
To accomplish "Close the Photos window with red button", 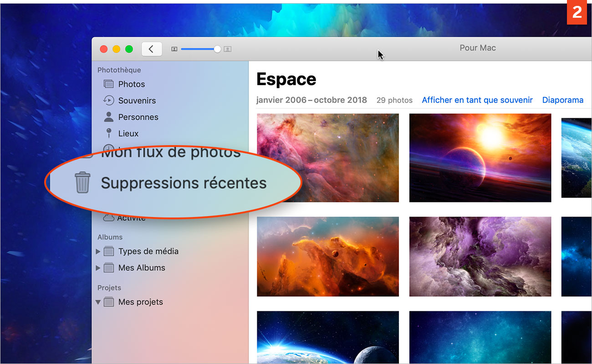I will point(104,49).
